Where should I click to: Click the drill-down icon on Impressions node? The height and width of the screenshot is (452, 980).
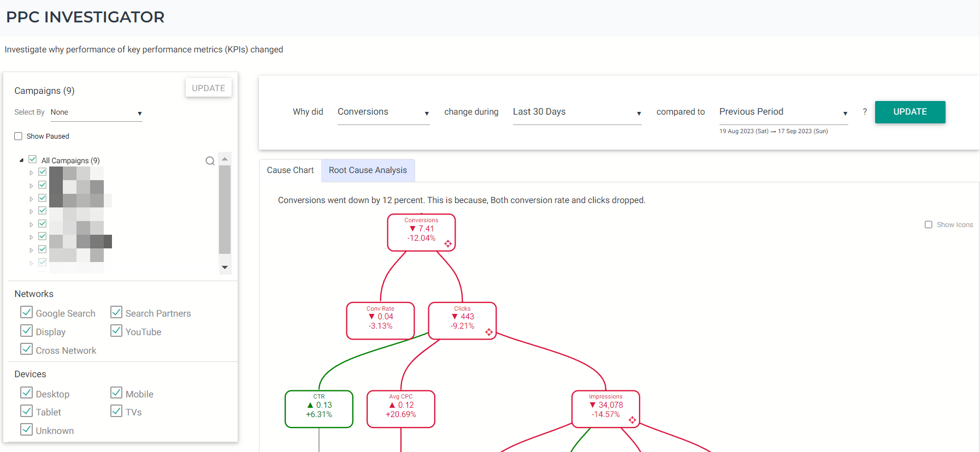[632, 420]
